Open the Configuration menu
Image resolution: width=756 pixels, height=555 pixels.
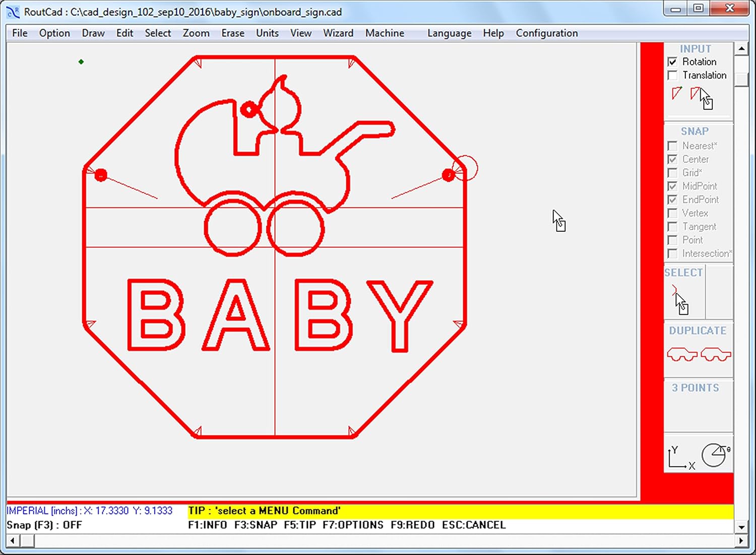click(x=547, y=33)
